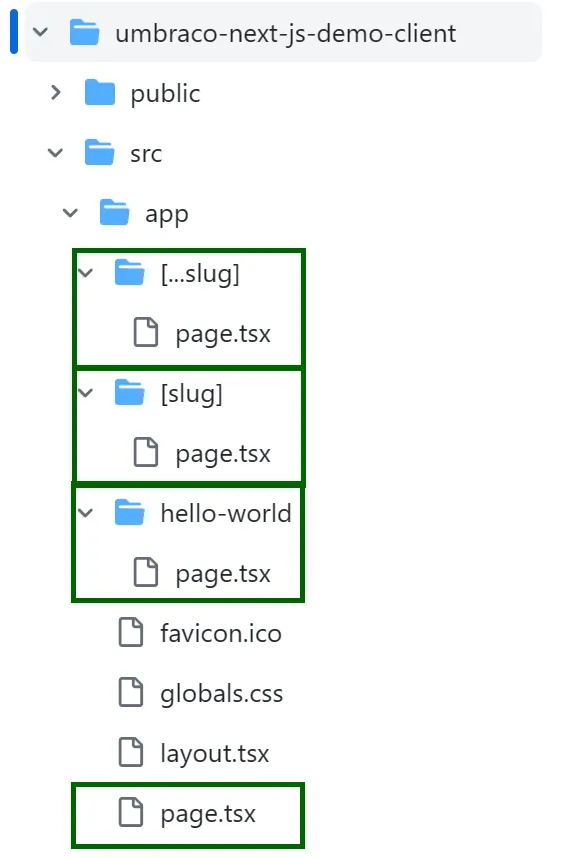Click the globals.css file icon

[131, 693]
